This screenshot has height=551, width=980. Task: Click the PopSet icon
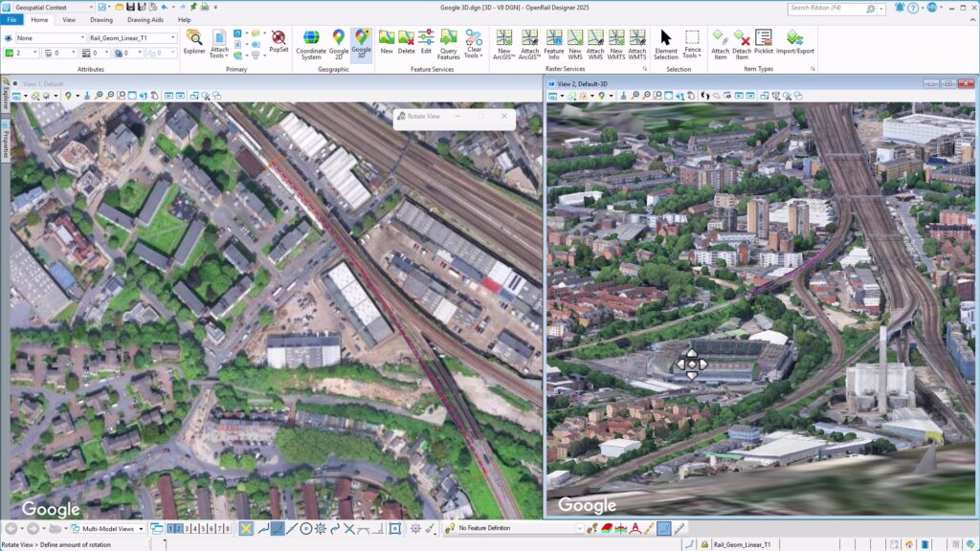tap(278, 41)
